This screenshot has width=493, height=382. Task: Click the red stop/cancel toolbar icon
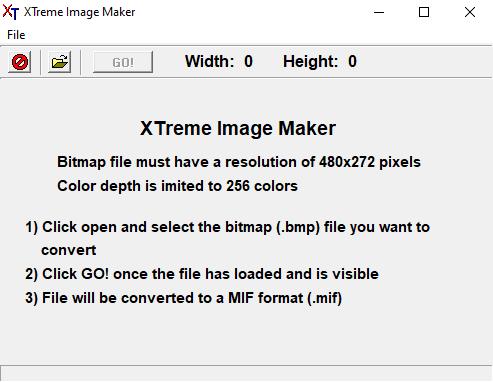pyautogui.click(x=20, y=62)
